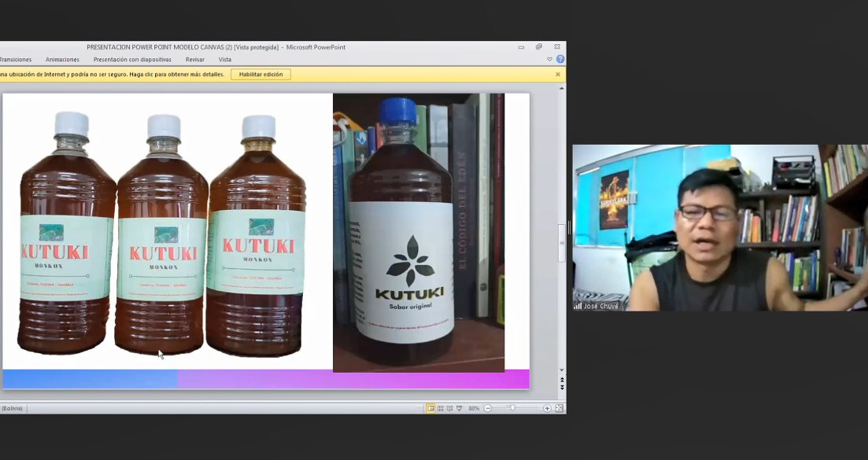
Task: Adjust the zoom slider handle
Action: point(512,408)
